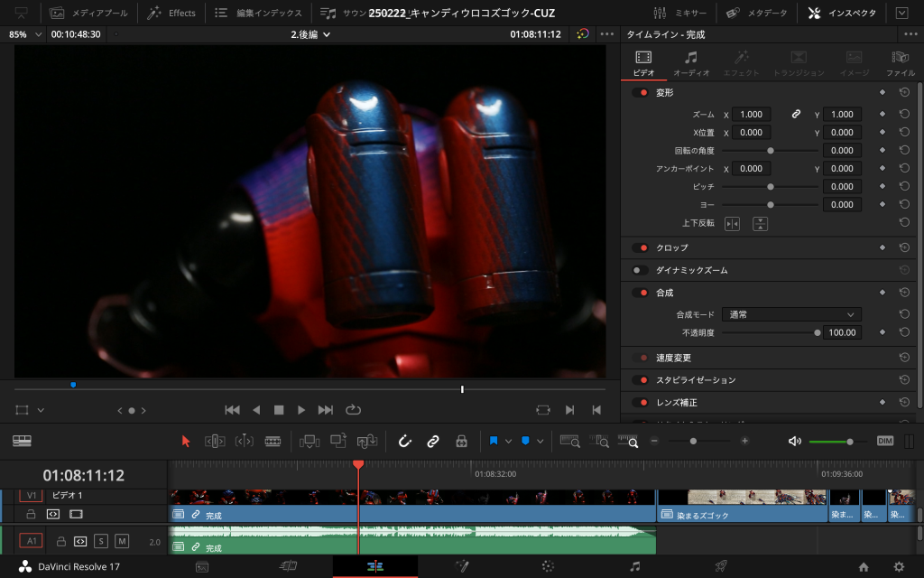Open the Mixer panel

click(682, 13)
